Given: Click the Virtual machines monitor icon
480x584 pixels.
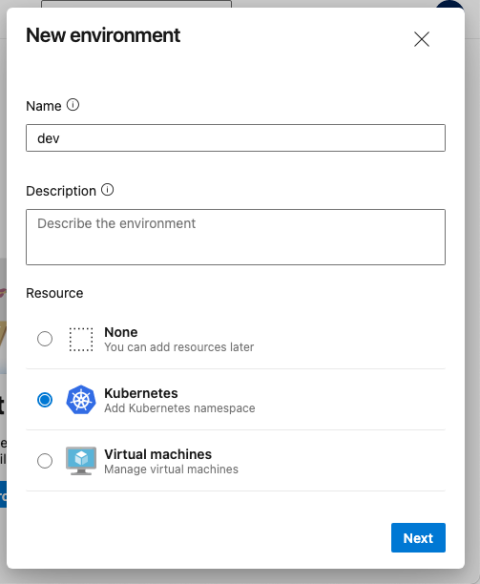Looking at the screenshot, I should [x=81, y=461].
